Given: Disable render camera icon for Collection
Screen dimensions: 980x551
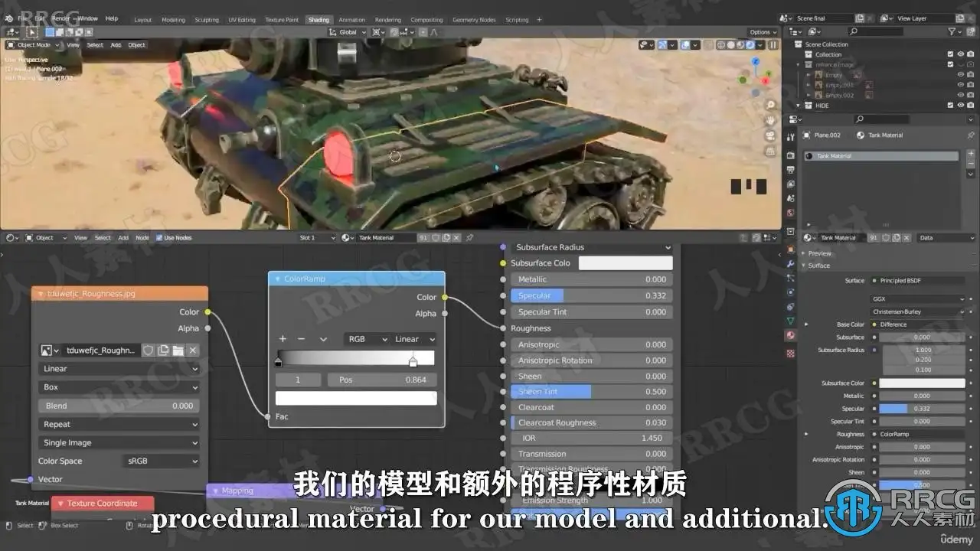Looking at the screenshot, I should point(971,54).
